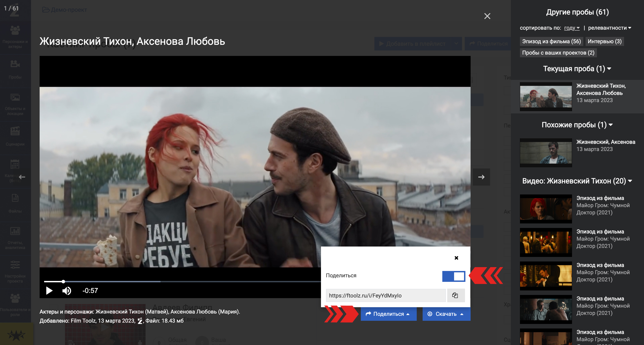Click the main video frame
This screenshot has height=345, width=644.
(x=255, y=177)
